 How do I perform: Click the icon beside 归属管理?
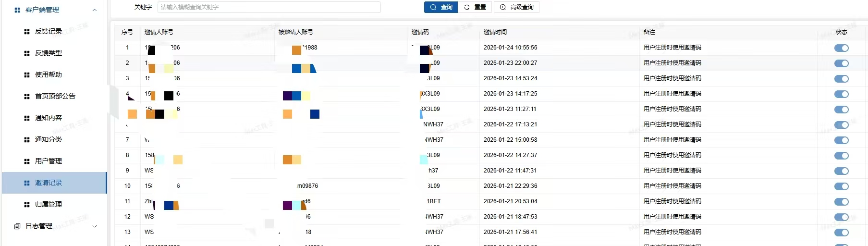(27, 205)
